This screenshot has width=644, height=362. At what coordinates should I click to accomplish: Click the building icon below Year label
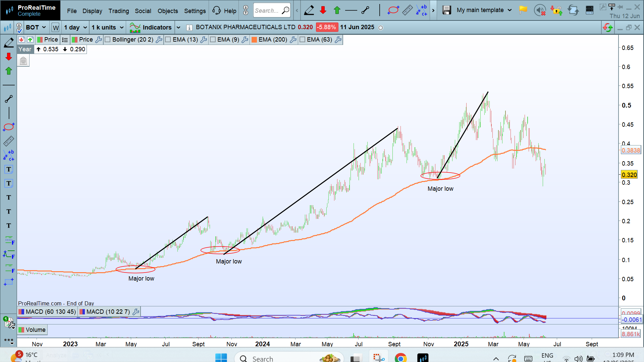(23, 61)
